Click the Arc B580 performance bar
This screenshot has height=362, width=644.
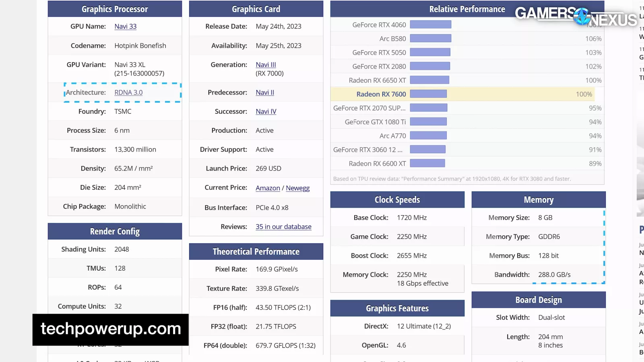[x=431, y=38]
